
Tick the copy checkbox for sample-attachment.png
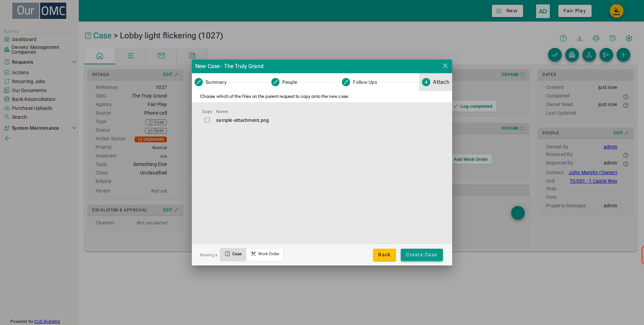(207, 120)
